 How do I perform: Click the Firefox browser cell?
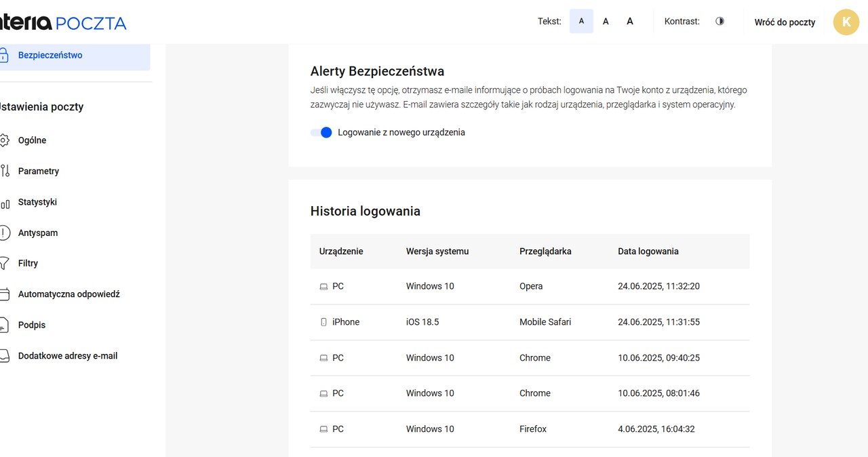pos(533,429)
